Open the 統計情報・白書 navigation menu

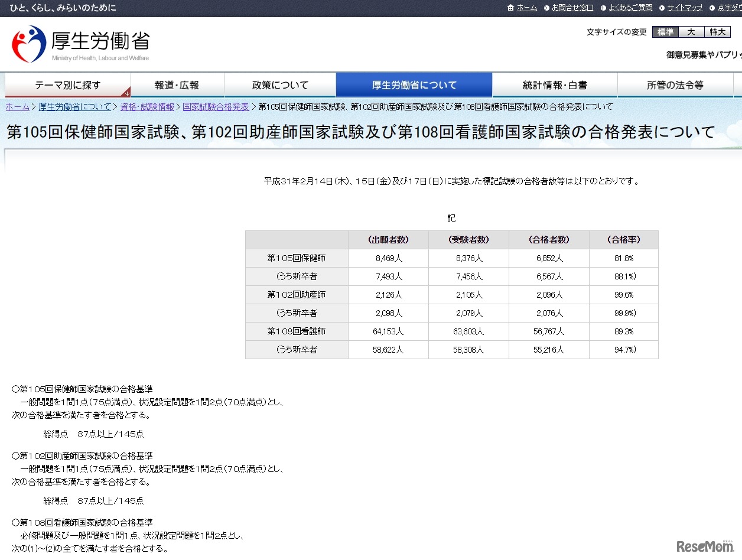(x=554, y=84)
